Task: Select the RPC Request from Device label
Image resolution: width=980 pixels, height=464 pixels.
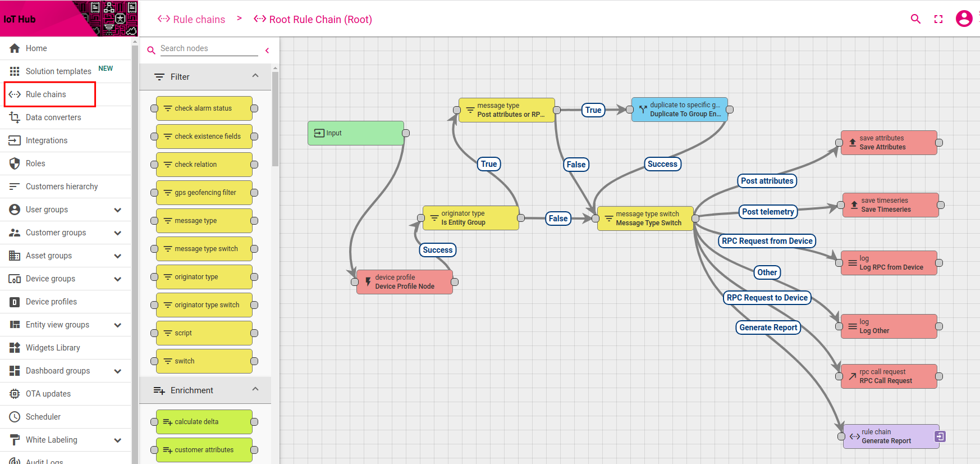Action: [x=767, y=241]
